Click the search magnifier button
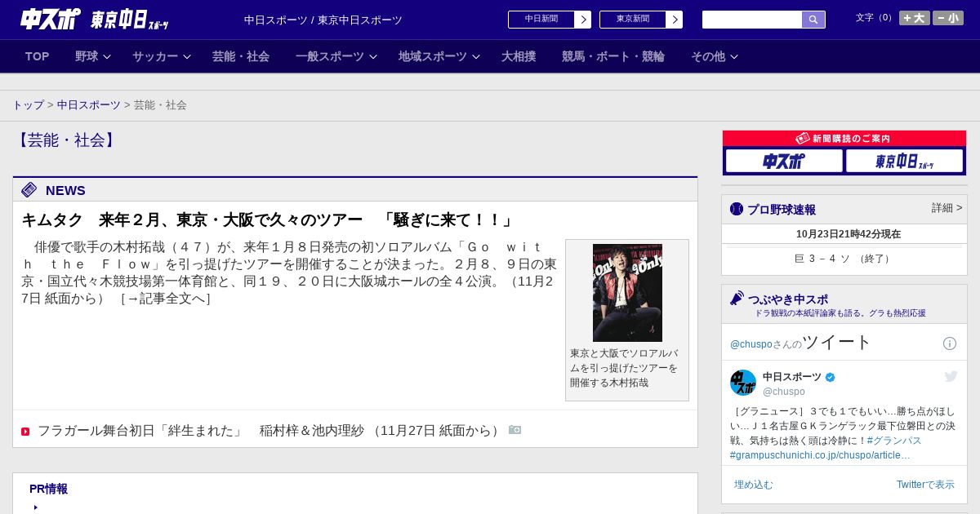 813,20
